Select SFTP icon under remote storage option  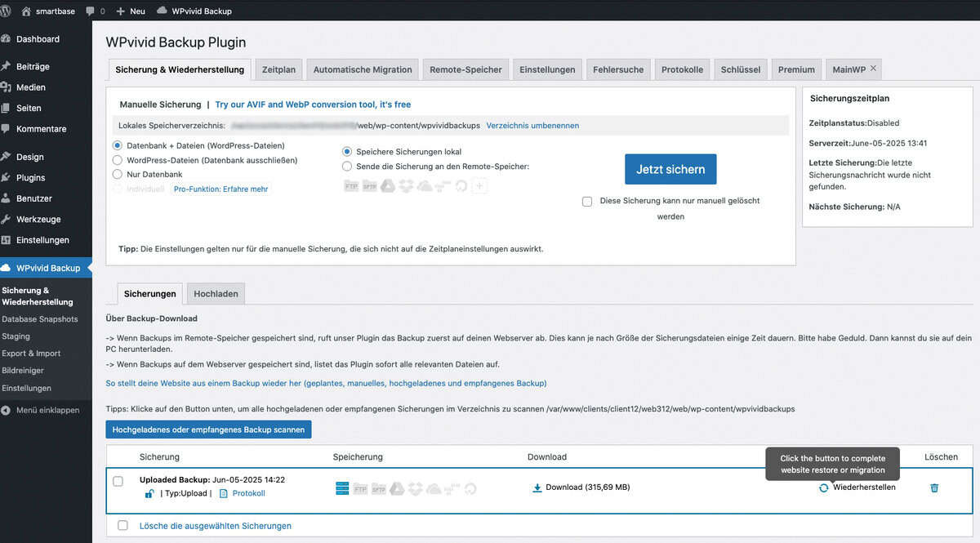tap(369, 186)
